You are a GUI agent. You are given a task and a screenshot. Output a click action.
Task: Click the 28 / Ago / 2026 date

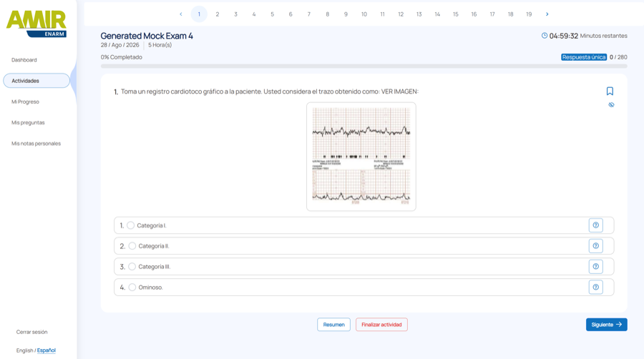coord(120,45)
